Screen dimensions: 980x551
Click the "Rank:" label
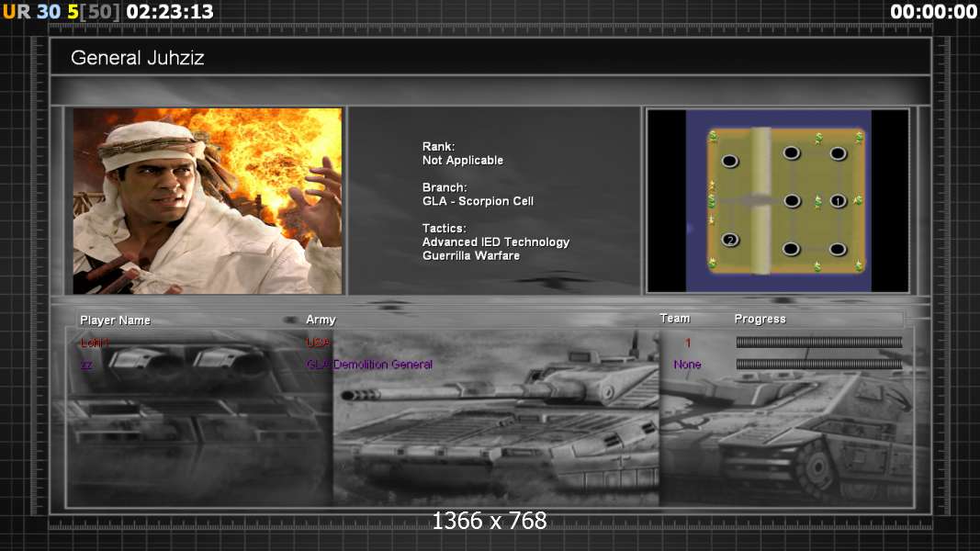point(438,146)
